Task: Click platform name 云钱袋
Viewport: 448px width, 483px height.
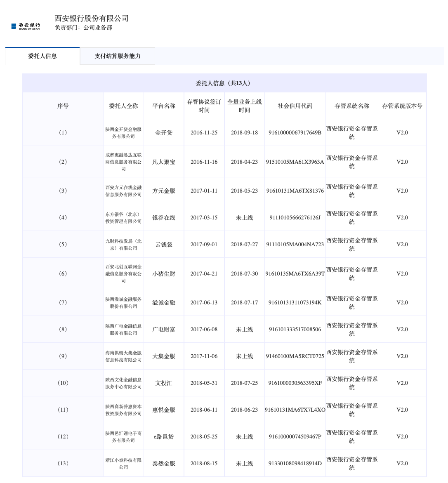Action: (x=164, y=245)
